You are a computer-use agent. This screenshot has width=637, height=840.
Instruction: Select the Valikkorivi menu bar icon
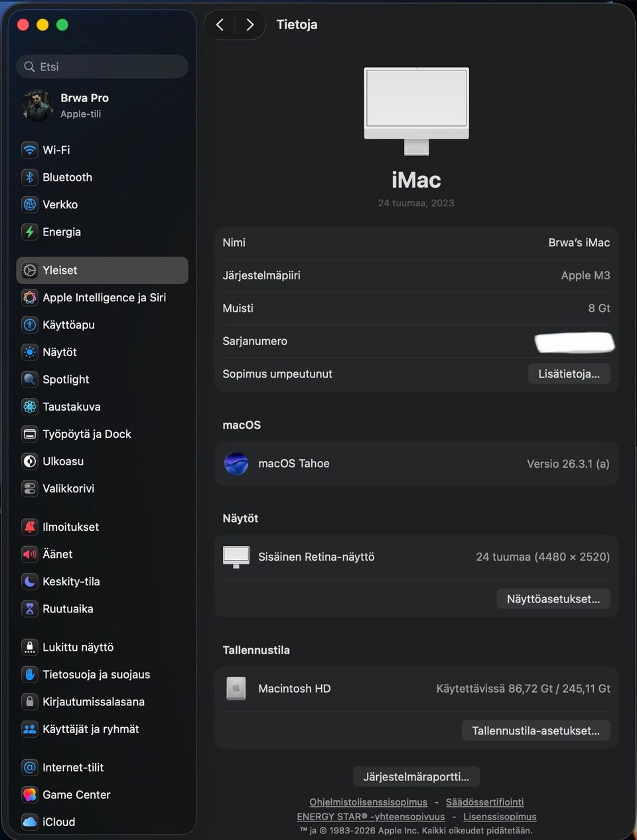(30, 488)
